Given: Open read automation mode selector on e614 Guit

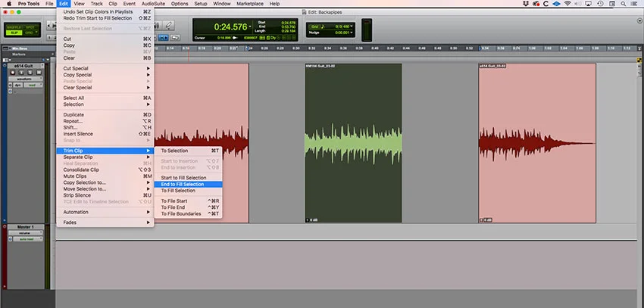Looking at the screenshot, I should 33,85.
